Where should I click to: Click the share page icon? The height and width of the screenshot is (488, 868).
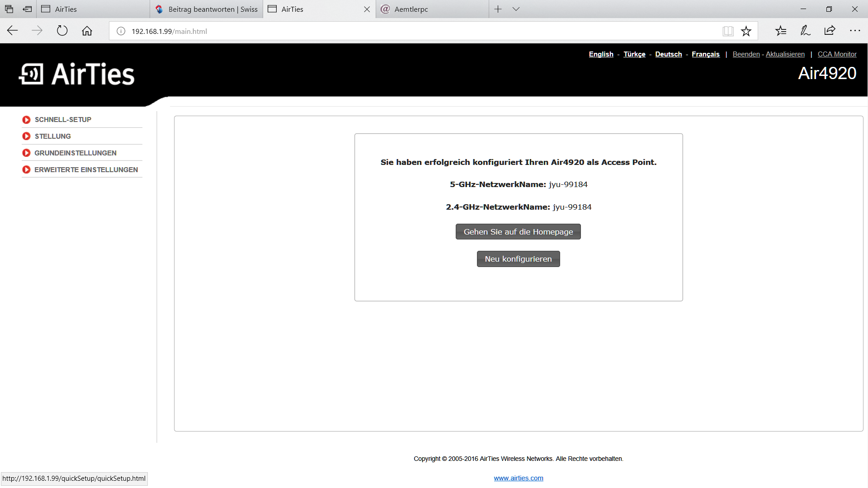(830, 31)
